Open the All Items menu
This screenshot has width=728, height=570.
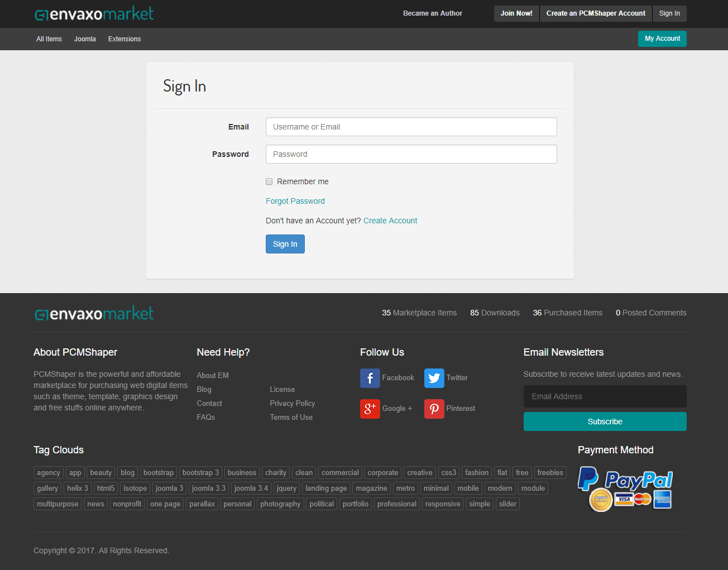[x=49, y=39]
